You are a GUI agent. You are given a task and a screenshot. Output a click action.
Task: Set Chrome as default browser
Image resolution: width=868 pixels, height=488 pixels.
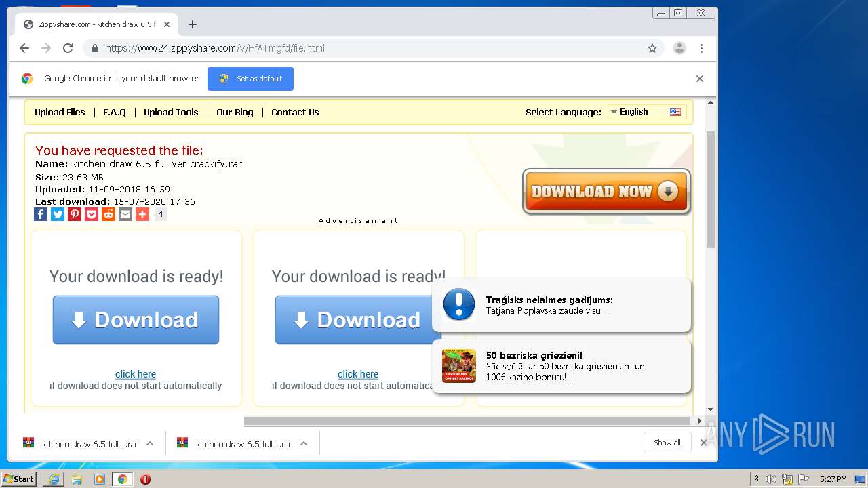pos(250,79)
